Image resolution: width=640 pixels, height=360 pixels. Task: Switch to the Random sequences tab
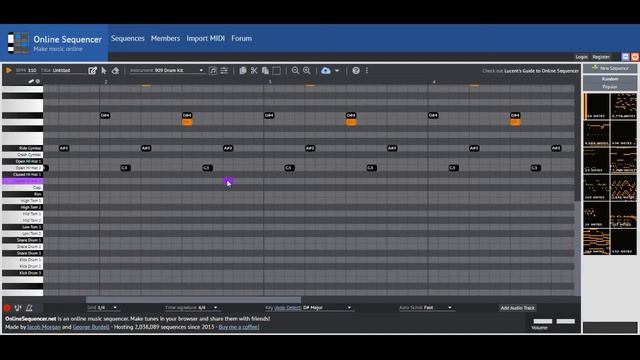(610, 79)
